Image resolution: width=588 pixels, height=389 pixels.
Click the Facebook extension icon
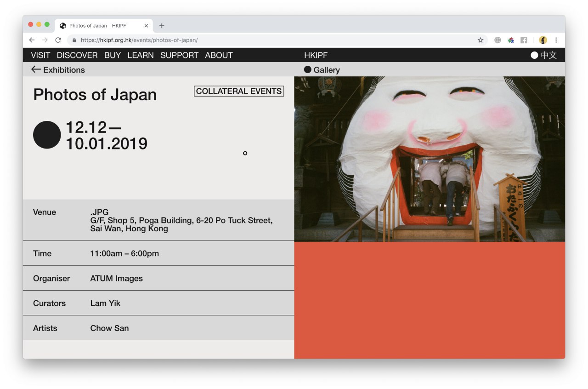524,40
